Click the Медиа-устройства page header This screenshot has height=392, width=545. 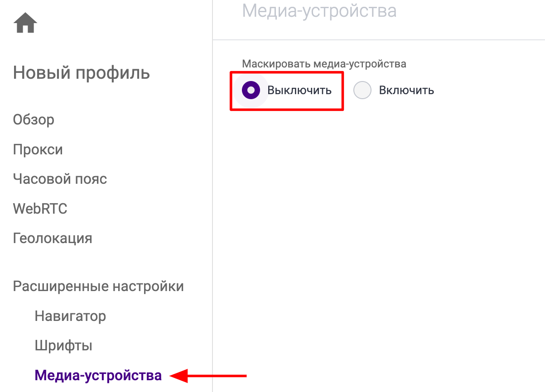pyautogui.click(x=319, y=10)
